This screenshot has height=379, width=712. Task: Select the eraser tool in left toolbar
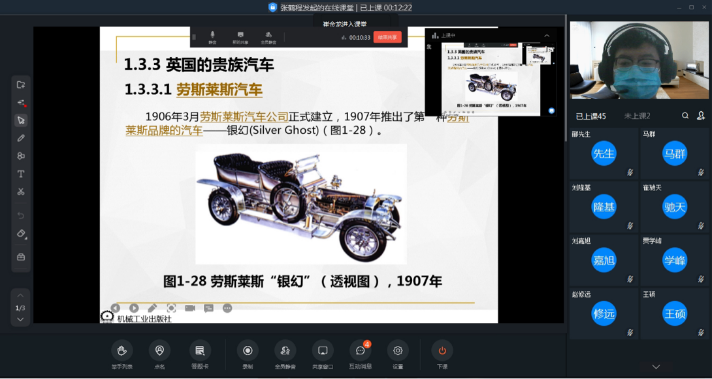pos(21,233)
